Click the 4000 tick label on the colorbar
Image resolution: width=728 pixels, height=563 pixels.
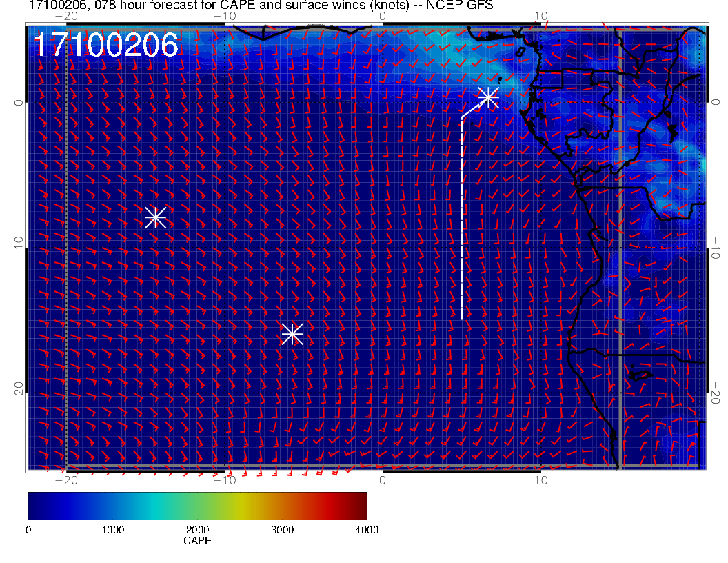click(366, 530)
